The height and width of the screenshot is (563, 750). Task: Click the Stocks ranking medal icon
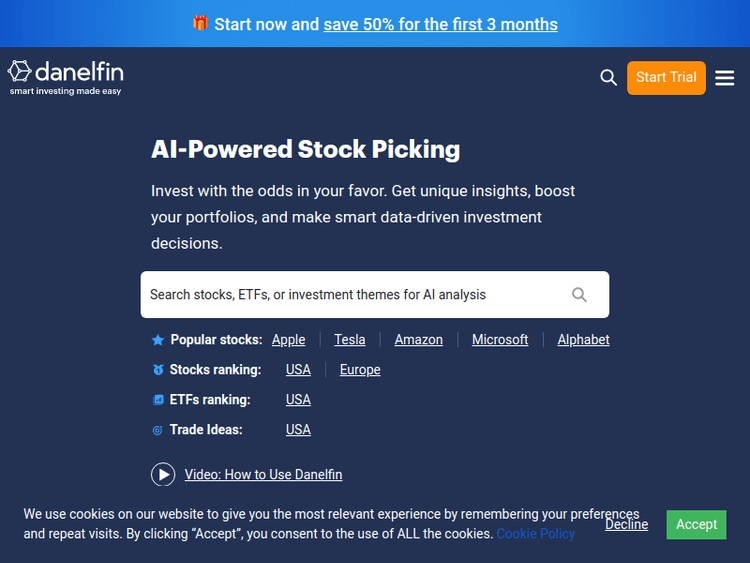coord(158,370)
